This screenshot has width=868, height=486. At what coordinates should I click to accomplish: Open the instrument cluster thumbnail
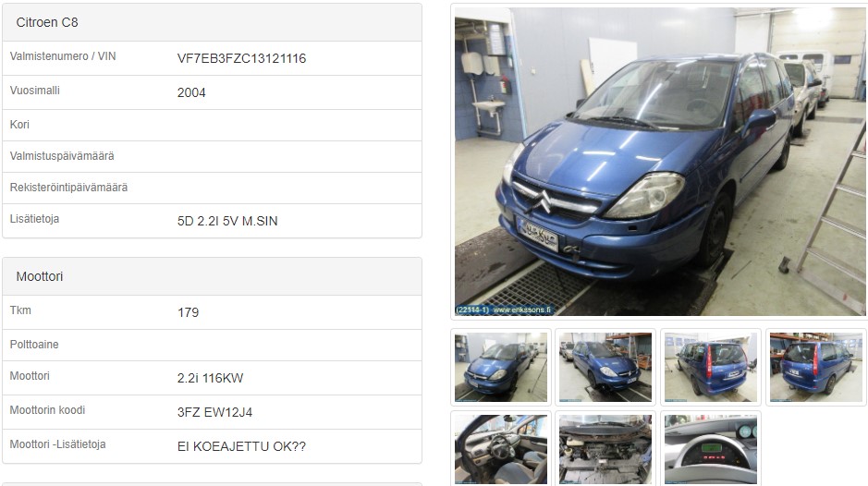(710, 449)
